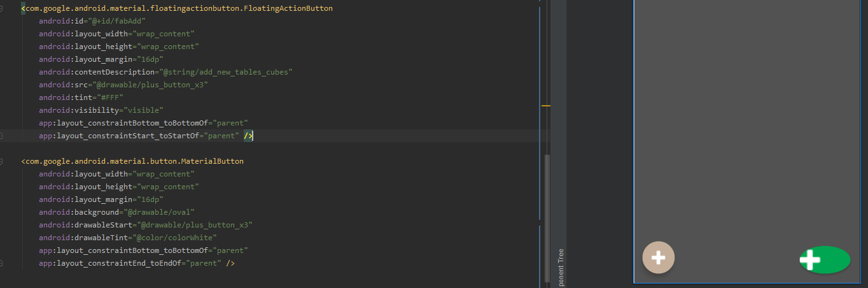The width and height of the screenshot is (868, 288).
Task: Click MaterialButton's android:layout_height "wrap_content" line
Action: [119, 187]
